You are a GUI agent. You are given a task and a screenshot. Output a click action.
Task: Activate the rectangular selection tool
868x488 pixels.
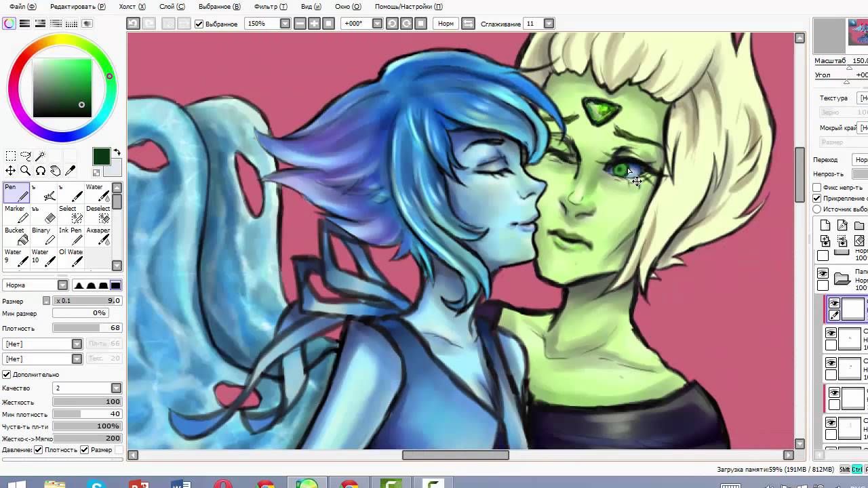(10, 156)
